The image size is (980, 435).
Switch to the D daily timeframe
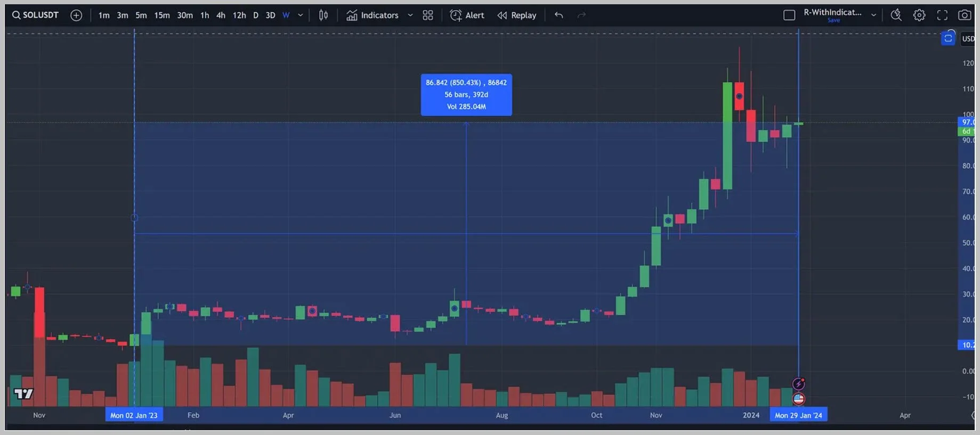pyautogui.click(x=256, y=15)
